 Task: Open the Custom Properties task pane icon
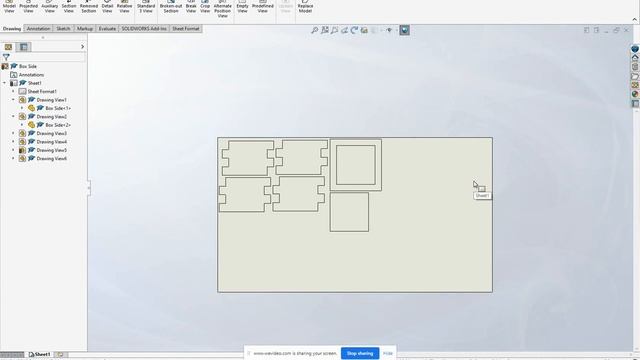click(635, 104)
